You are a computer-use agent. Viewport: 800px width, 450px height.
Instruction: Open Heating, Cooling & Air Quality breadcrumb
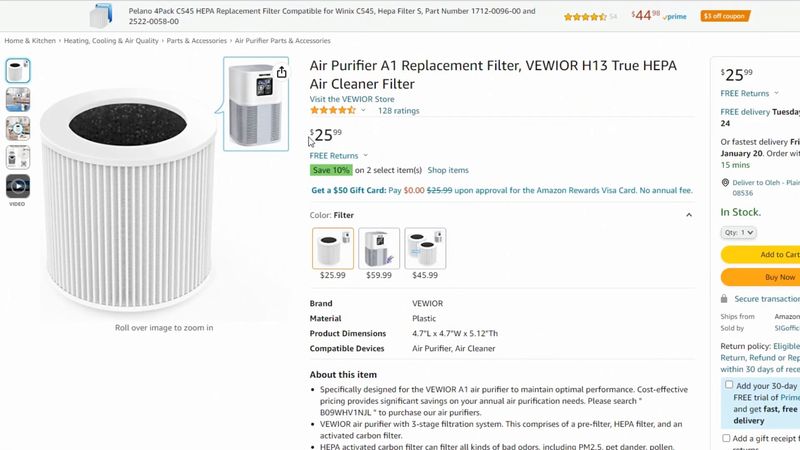(x=111, y=41)
